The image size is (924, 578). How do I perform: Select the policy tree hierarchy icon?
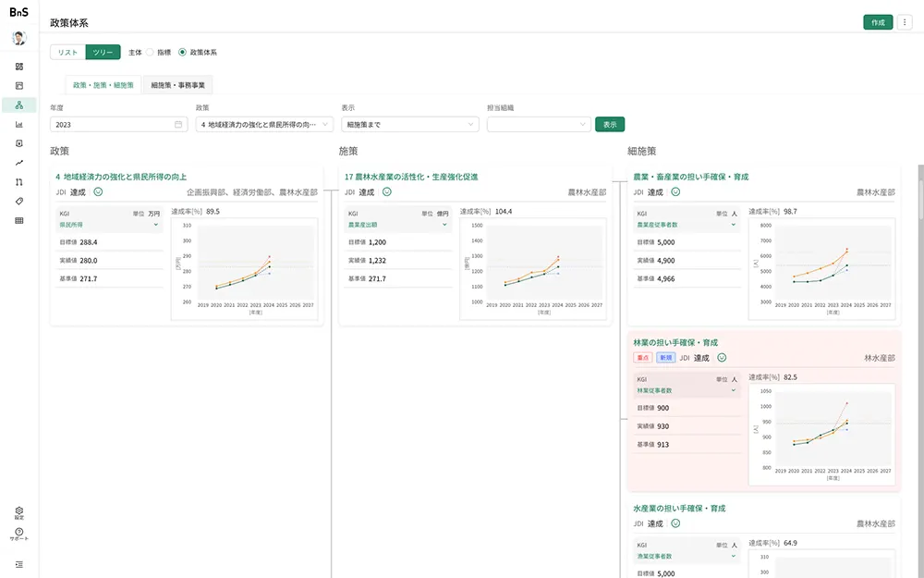coord(18,105)
